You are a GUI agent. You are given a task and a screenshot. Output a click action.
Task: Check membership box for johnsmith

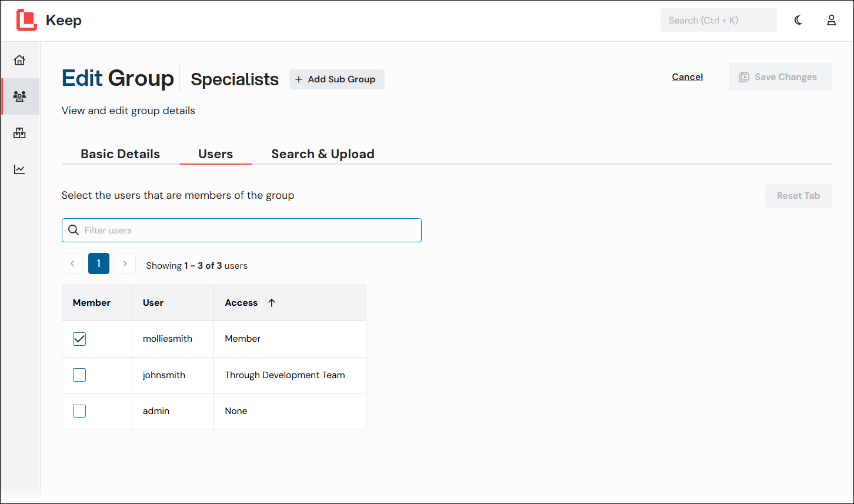[79, 375]
